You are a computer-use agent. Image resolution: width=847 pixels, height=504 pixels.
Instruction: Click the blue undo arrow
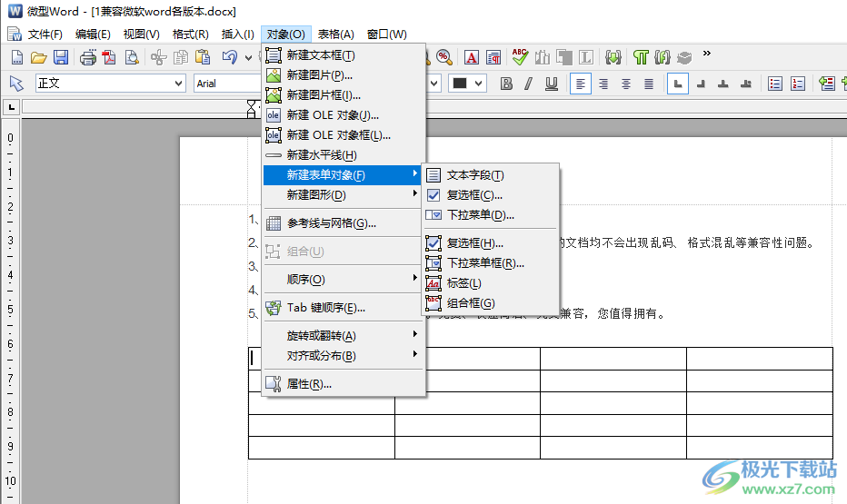tap(230, 57)
